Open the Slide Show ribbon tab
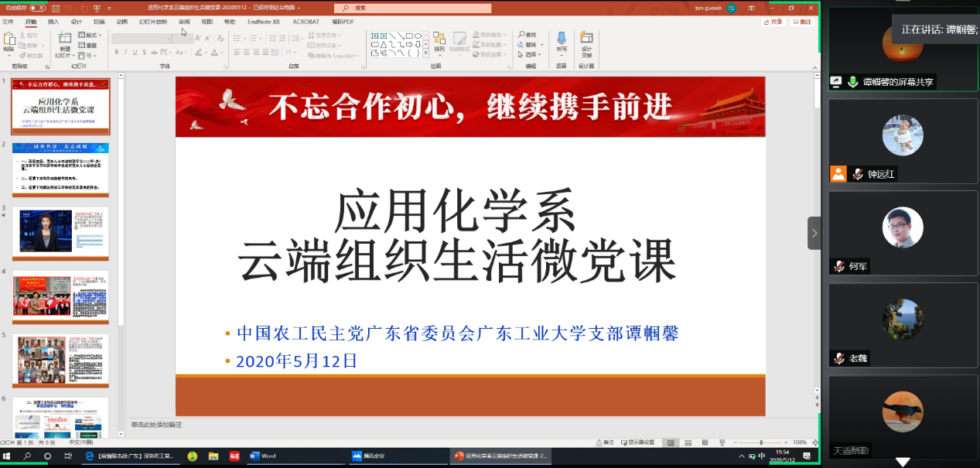The image size is (980, 468). [x=152, y=22]
